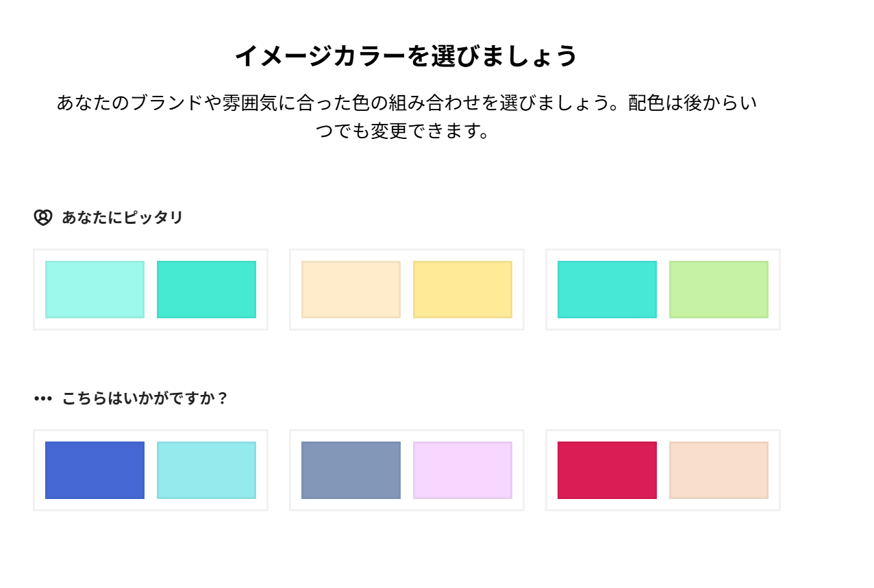Choose the peach swatch beside crimson
The width and height of the screenshot is (874, 588).
pyautogui.click(x=719, y=470)
